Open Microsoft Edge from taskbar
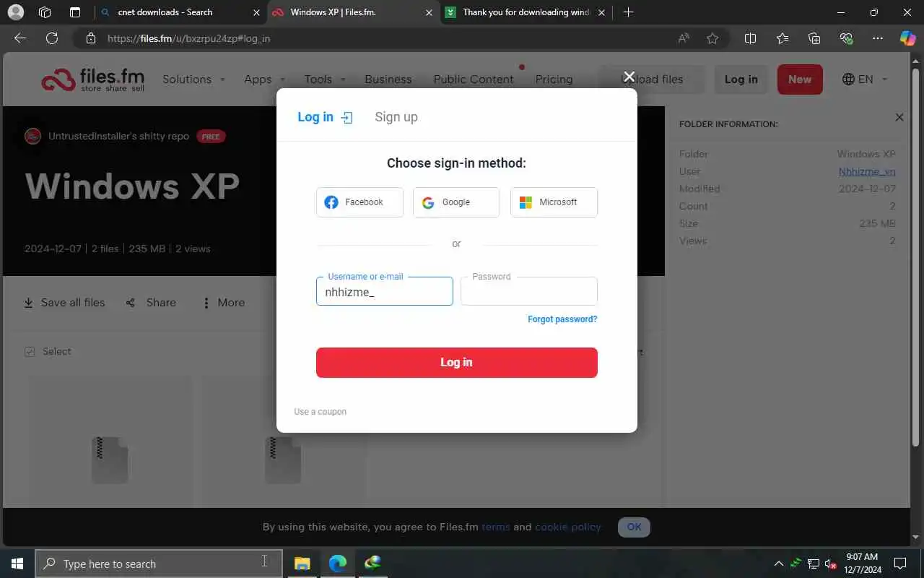This screenshot has height=578, width=924. click(337, 564)
